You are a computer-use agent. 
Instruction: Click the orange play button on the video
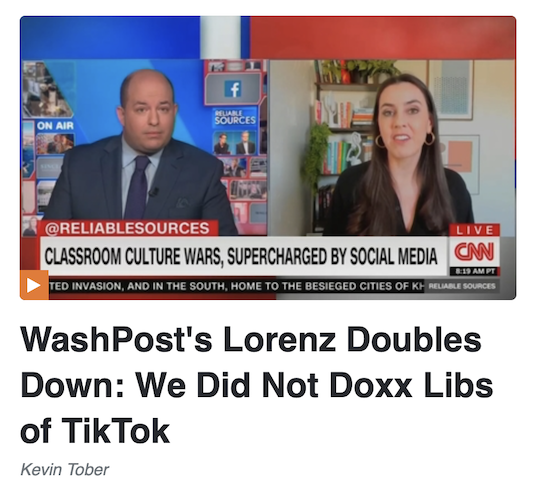point(34,285)
